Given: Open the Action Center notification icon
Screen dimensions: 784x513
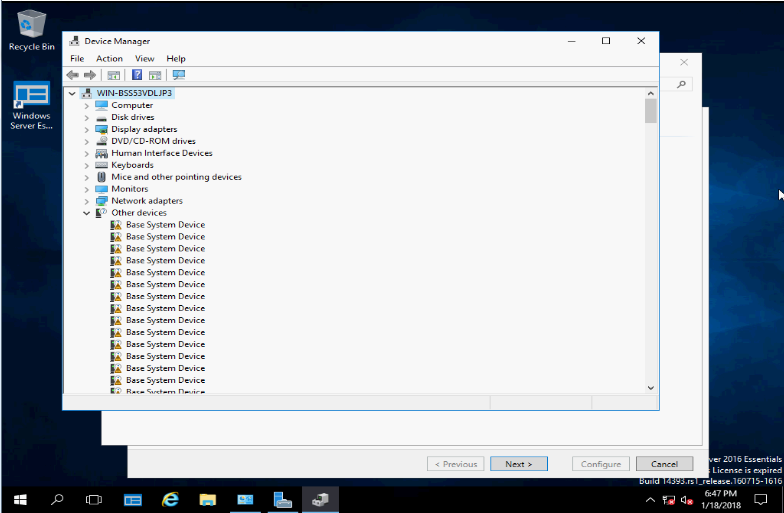Looking at the screenshot, I should click(760, 500).
